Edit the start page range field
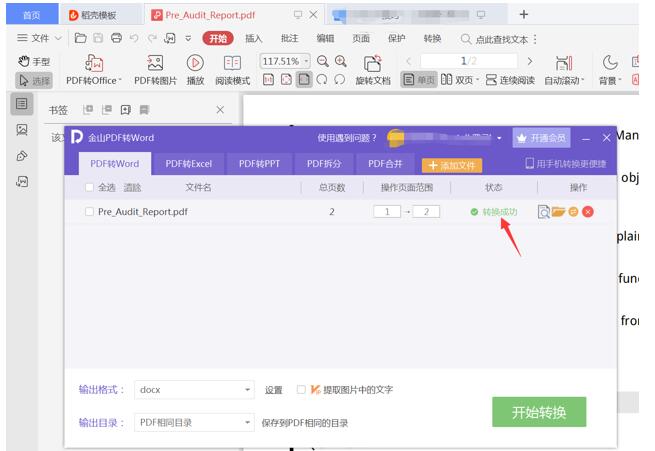The height and width of the screenshot is (451, 655). coord(387,212)
